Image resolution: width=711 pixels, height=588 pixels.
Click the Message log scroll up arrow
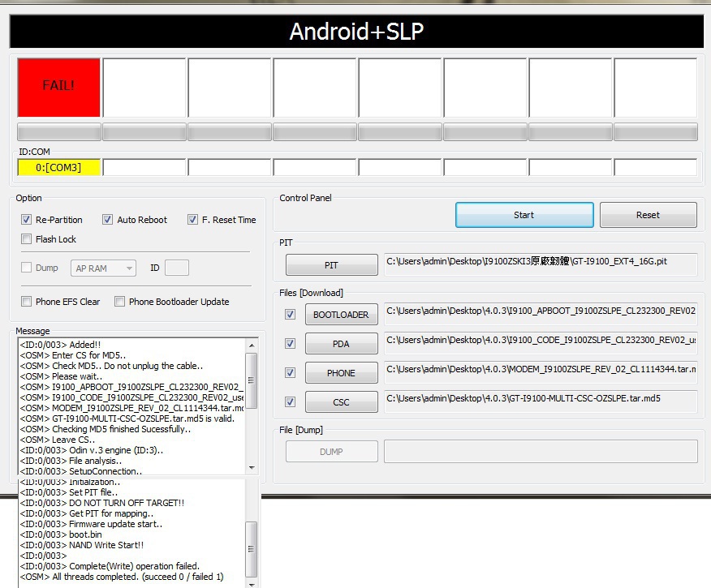pos(252,346)
